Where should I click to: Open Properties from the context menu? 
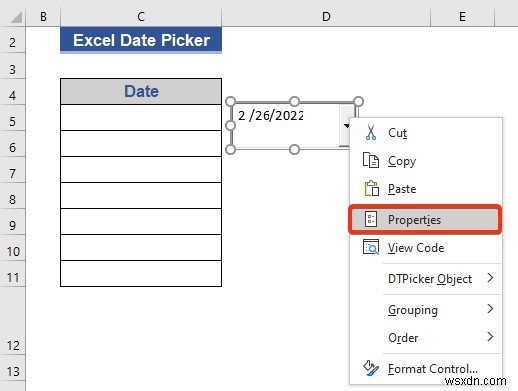[425, 219]
